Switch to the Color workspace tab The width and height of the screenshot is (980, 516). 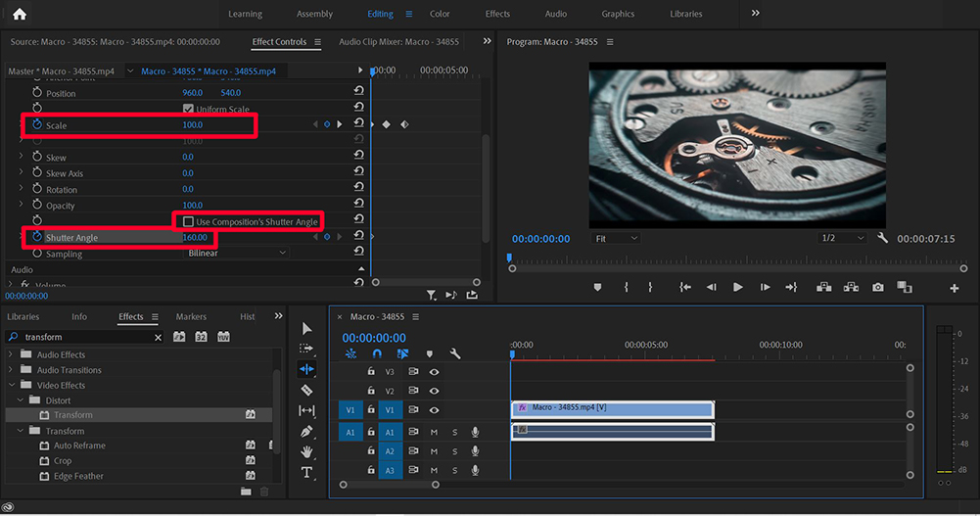tap(440, 14)
